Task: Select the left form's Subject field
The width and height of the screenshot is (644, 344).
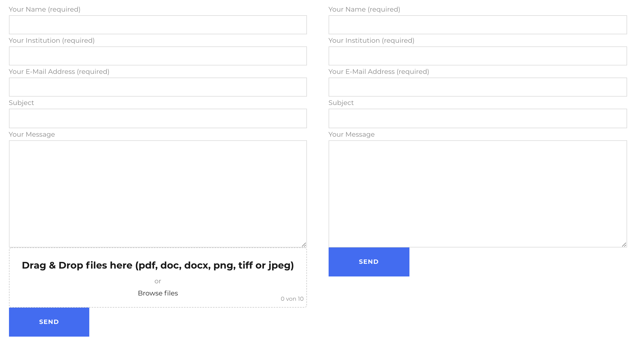Action: pos(158,118)
